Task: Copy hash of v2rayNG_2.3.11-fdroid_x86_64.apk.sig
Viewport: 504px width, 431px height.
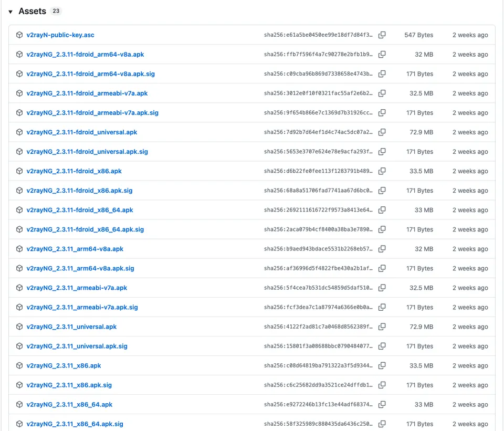Action: coord(382,229)
